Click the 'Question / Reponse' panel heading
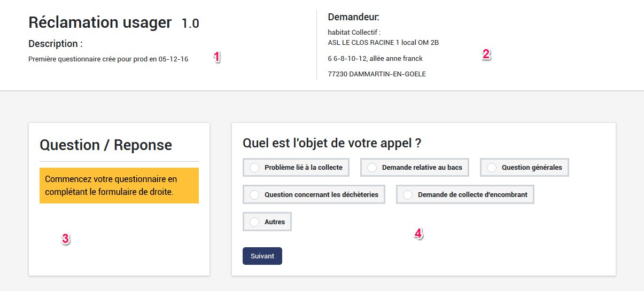The image size is (644, 291). click(106, 145)
